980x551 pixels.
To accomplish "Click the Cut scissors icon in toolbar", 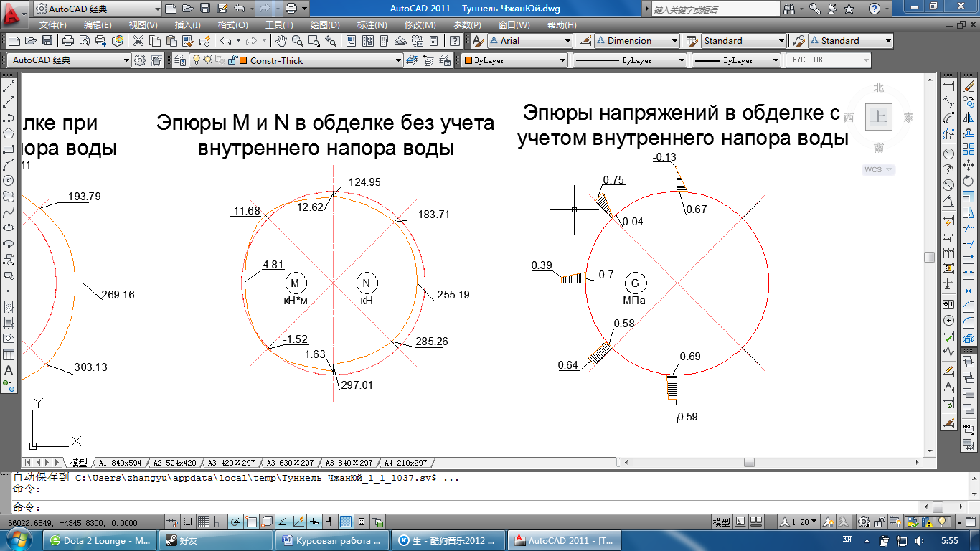I will (138, 41).
